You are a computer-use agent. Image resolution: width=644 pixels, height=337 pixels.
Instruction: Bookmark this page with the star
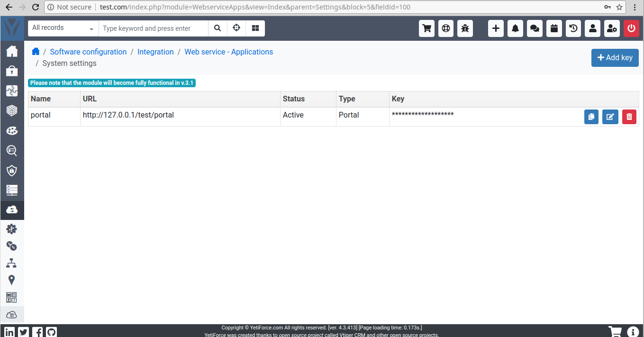[x=619, y=7]
